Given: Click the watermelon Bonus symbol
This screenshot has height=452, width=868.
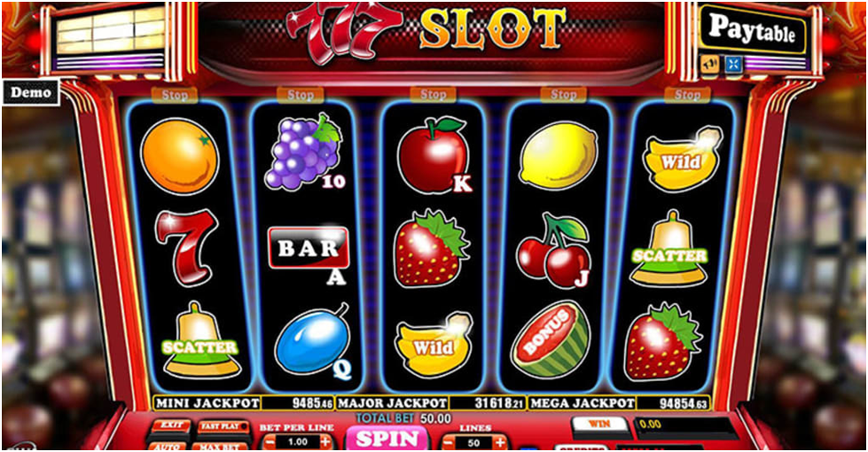Looking at the screenshot, I should 551,339.
